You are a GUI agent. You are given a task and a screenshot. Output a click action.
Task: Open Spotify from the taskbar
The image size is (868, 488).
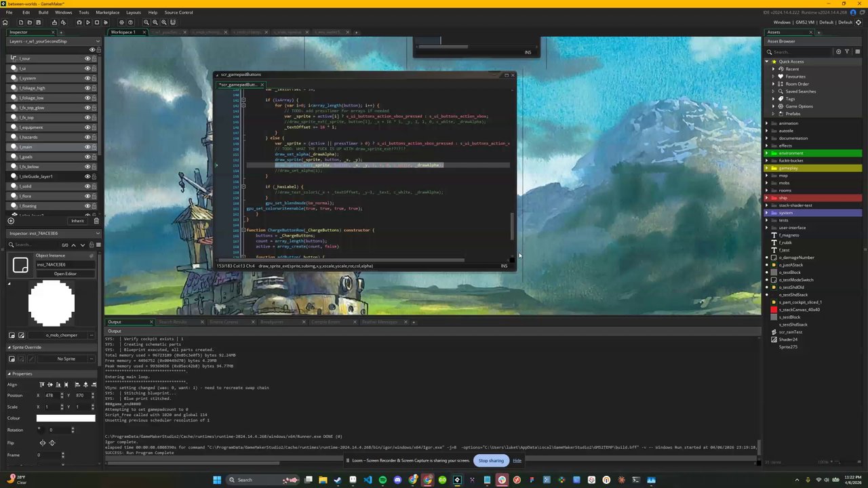click(382, 480)
